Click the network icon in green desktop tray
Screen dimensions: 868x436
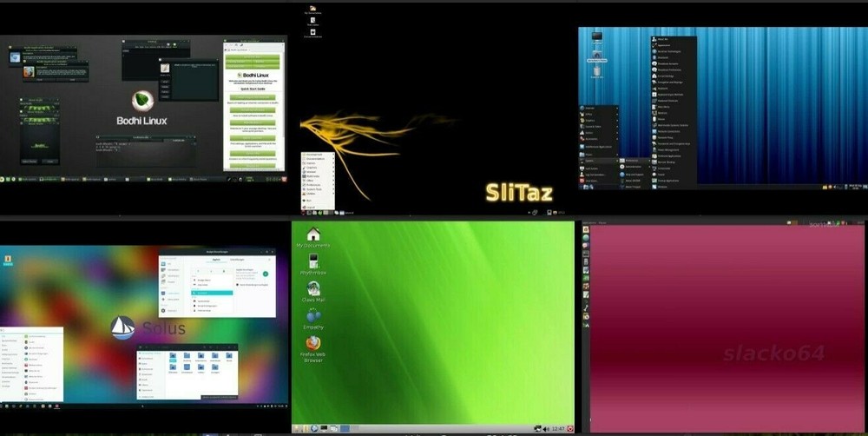point(537,429)
